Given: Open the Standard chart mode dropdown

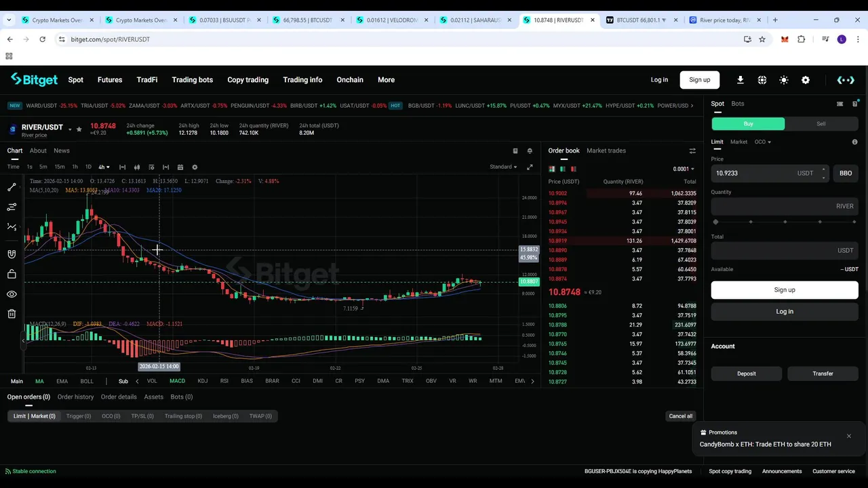Looking at the screenshot, I should click(503, 167).
